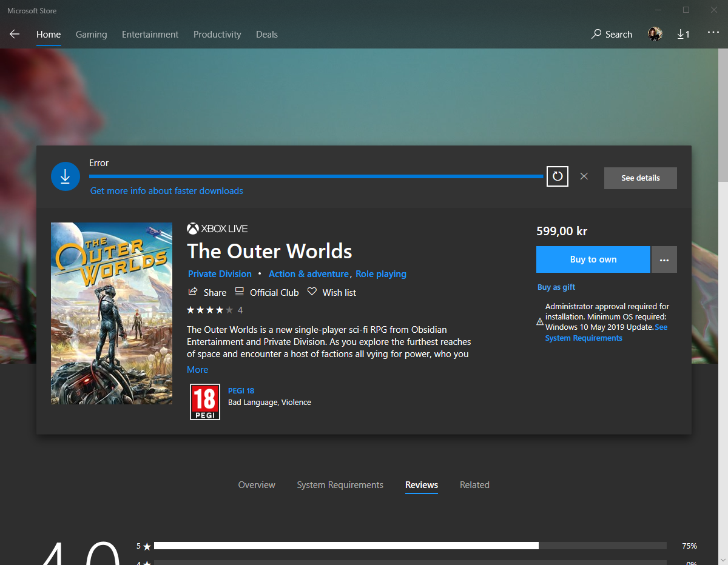Click Buy to own button
The height and width of the screenshot is (565, 728).
coord(593,259)
